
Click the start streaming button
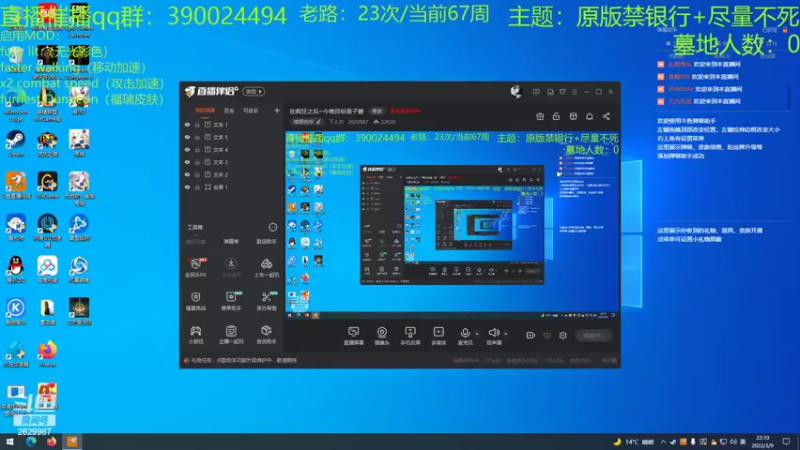click(x=593, y=335)
